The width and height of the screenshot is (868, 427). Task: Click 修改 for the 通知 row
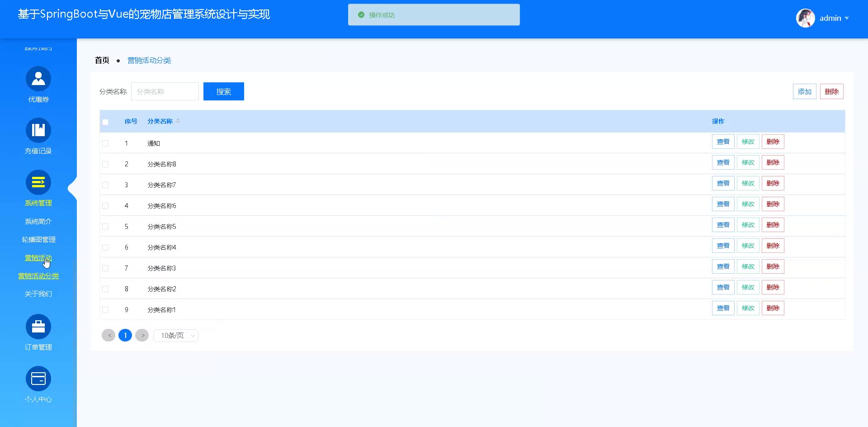(x=748, y=142)
